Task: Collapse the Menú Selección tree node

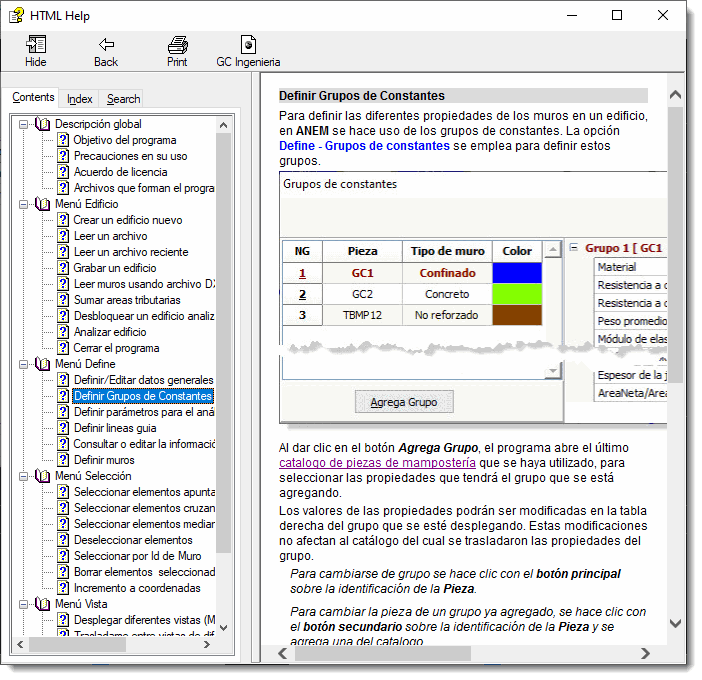Action: 24,476
